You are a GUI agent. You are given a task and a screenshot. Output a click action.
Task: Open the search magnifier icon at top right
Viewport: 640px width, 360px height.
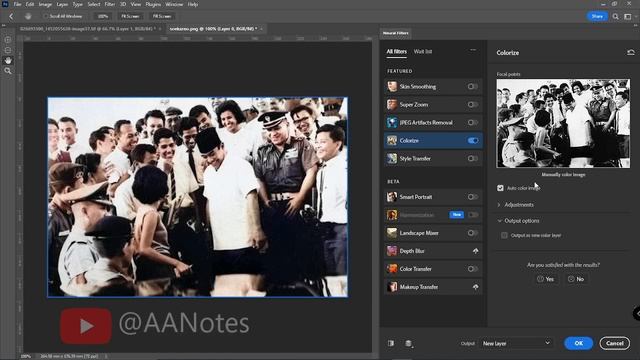tap(616, 16)
